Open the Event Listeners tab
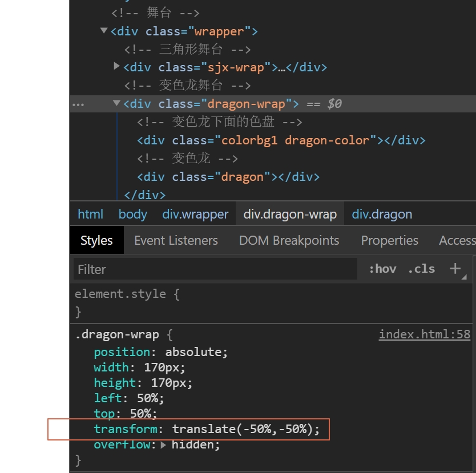Viewport: 476px width, 473px height. point(176,240)
